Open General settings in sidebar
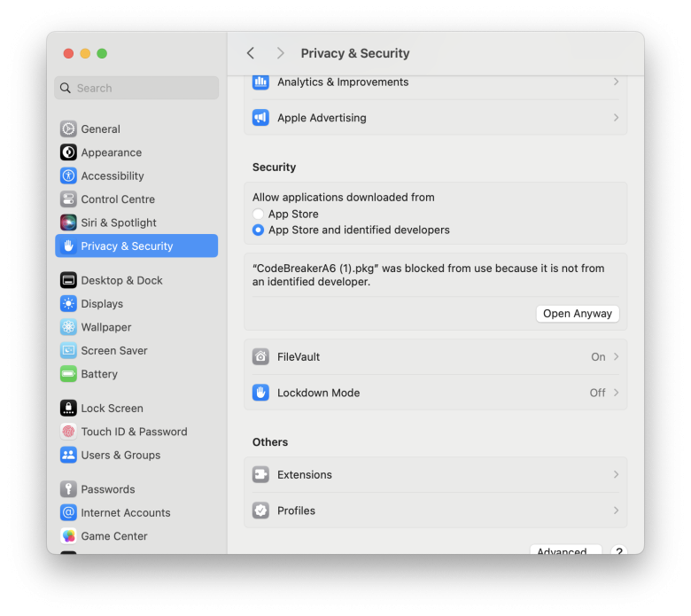Screen dimensions: 691x616 tap(136, 129)
